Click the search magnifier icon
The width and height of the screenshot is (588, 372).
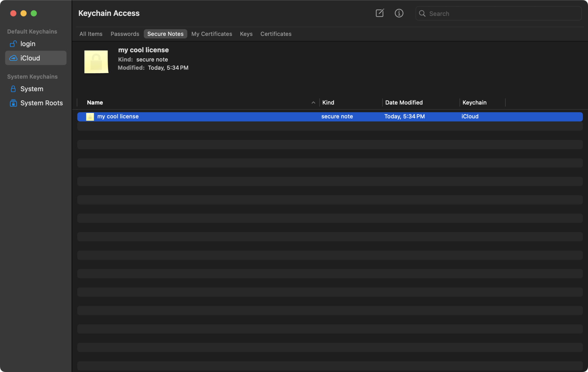click(x=422, y=14)
